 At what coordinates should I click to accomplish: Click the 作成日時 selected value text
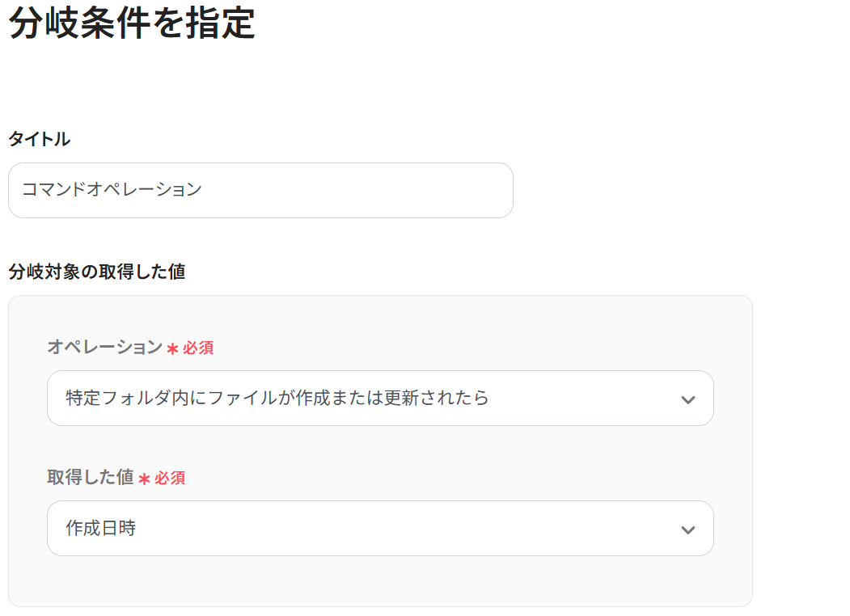click(101, 528)
